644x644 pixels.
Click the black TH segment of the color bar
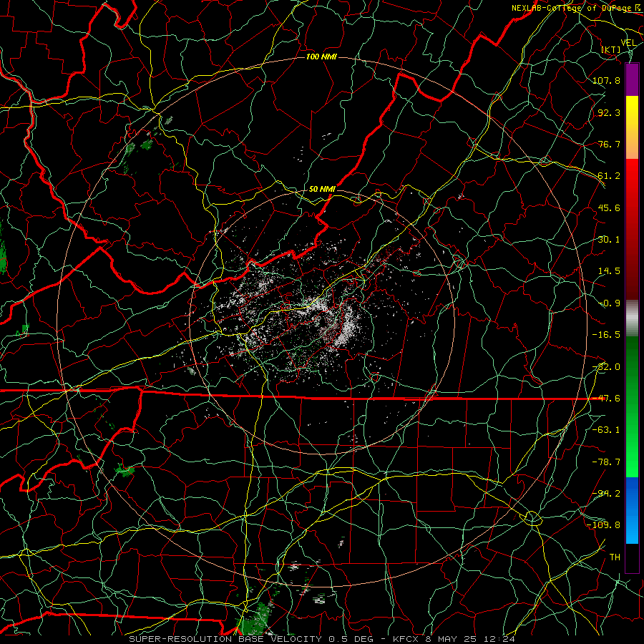632,557
